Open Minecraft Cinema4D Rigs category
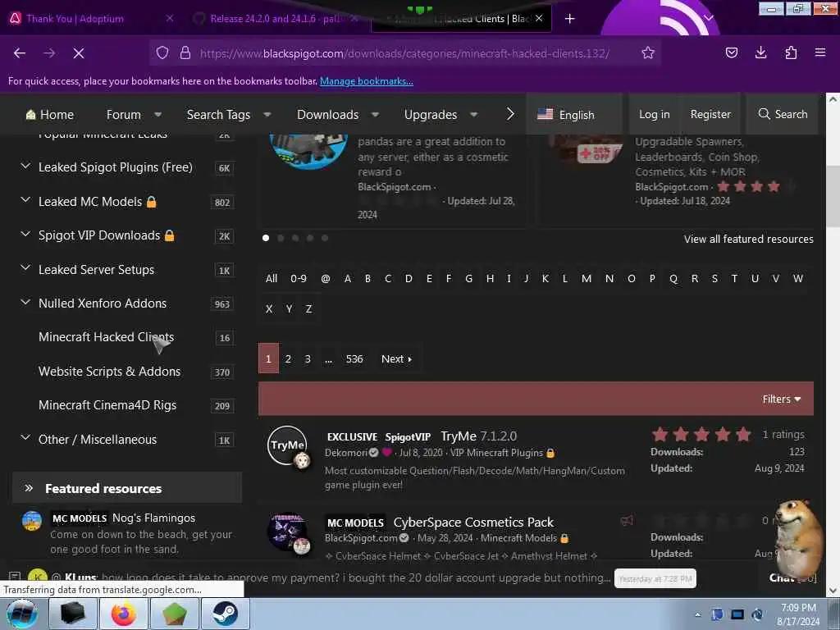Viewport: 840px width, 630px height. (107, 405)
